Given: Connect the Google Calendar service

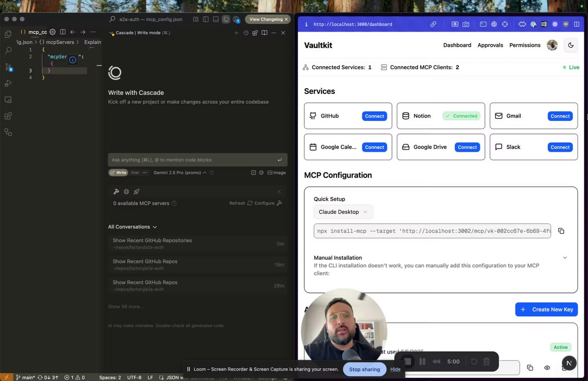Looking at the screenshot, I should coord(374,147).
